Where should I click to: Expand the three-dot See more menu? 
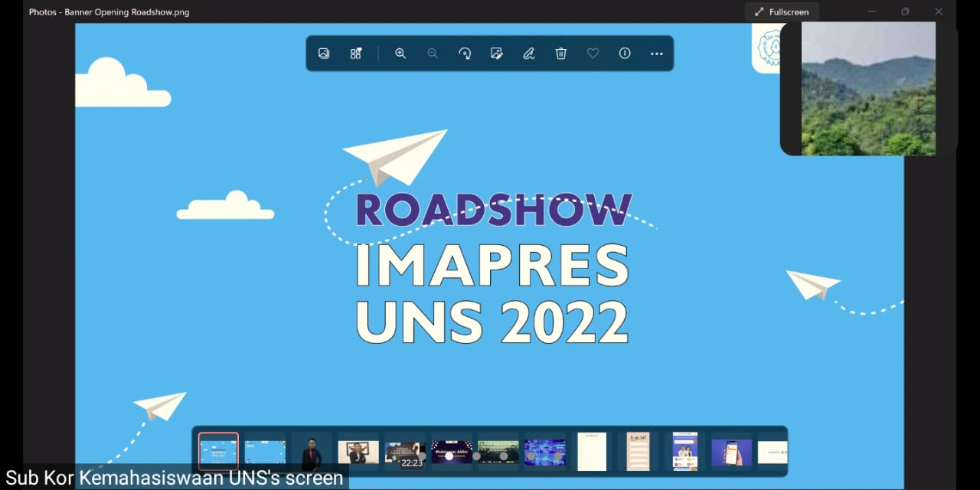657,54
